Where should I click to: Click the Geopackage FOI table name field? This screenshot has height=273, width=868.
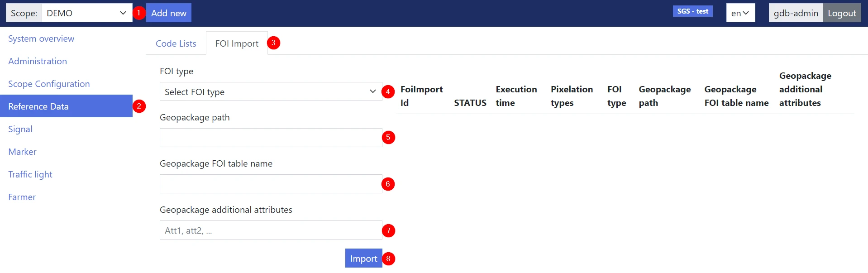(x=270, y=184)
